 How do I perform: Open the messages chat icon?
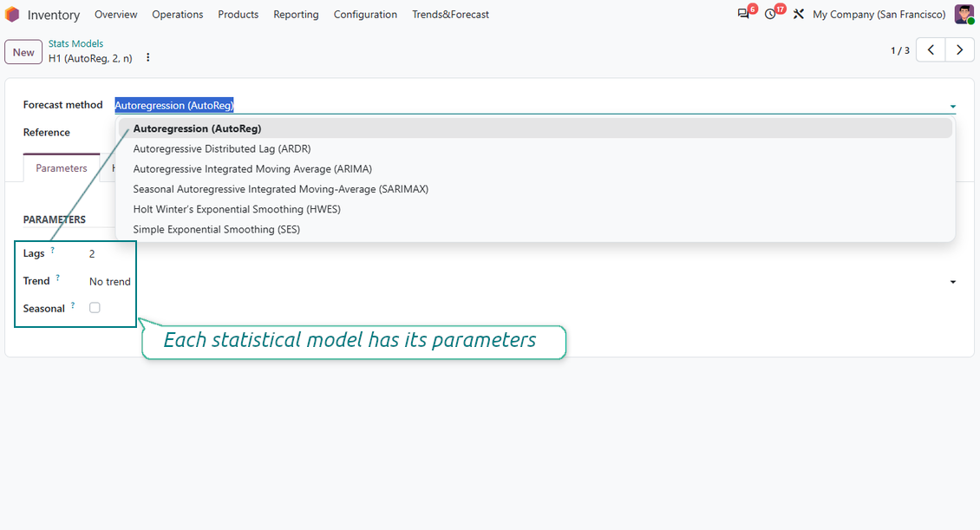point(743,14)
